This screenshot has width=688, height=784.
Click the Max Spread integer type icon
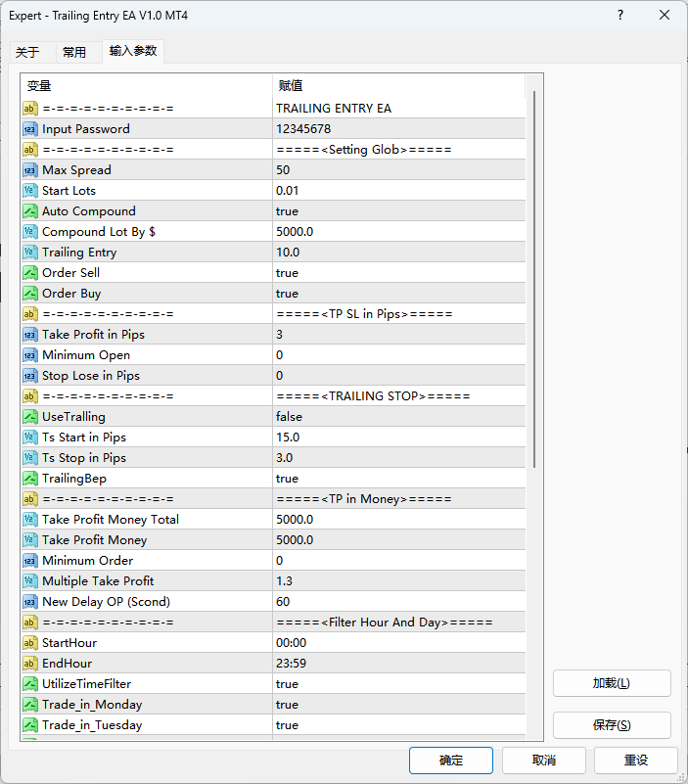point(29,170)
